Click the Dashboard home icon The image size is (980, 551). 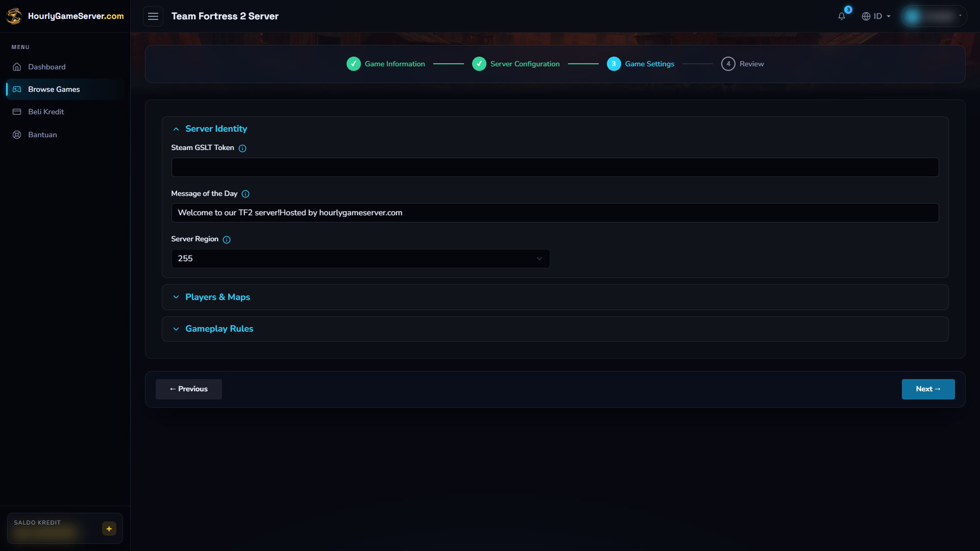pos(17,67)
